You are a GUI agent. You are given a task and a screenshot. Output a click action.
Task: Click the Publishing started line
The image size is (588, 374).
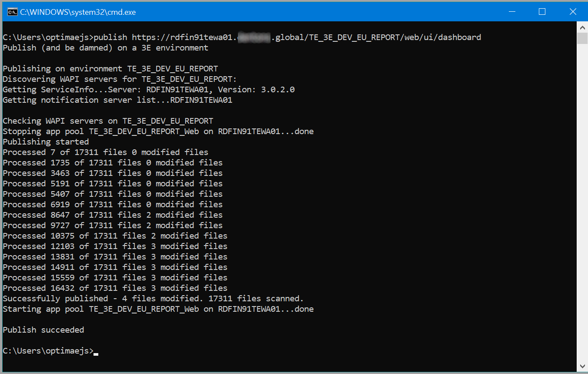coord(47,142)
